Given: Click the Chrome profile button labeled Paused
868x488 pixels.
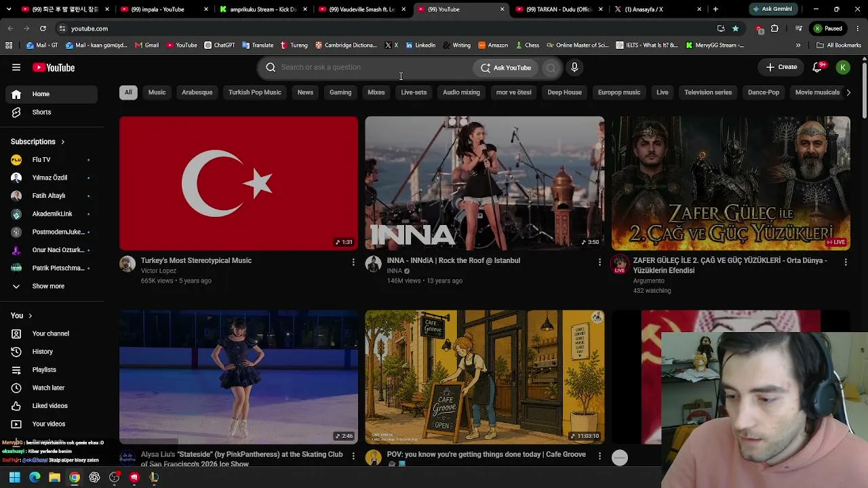Looking at the screenshot, I should coord(828,28).
